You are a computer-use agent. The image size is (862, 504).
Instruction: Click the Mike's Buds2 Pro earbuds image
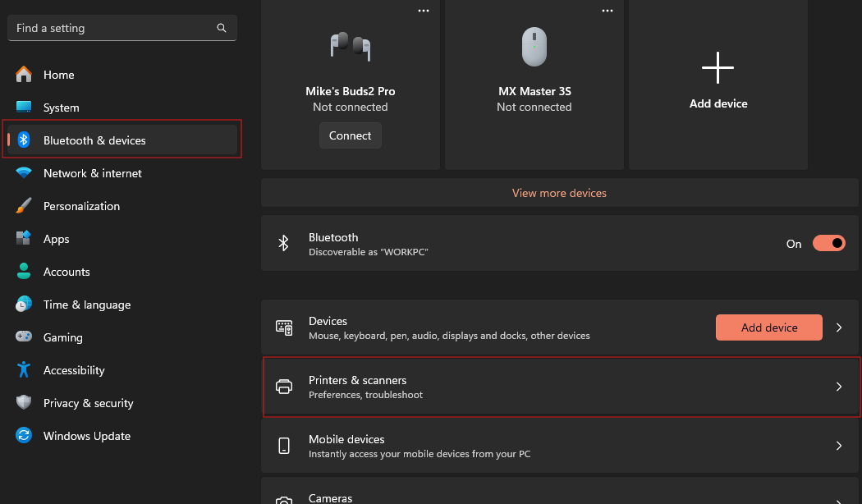(351, 46)
